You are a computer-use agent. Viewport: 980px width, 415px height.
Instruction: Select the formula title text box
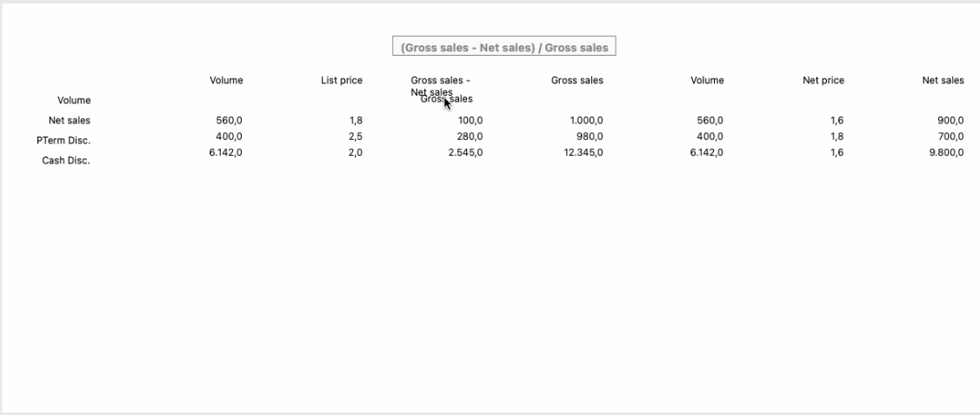point(503,46)
